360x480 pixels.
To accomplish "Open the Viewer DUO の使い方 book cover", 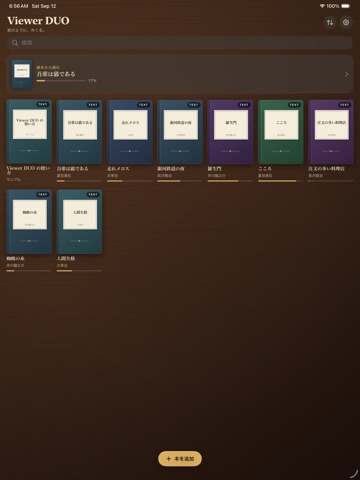I will tap(29, 131).
